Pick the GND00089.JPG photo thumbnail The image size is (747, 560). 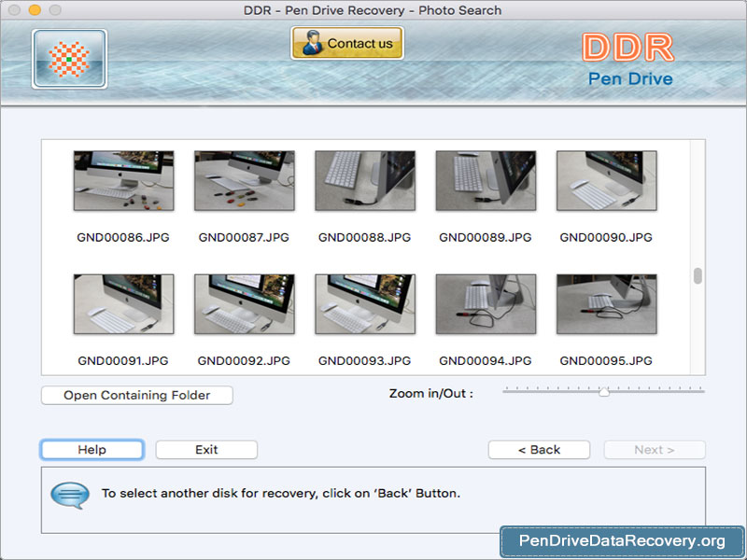[486, 180]
